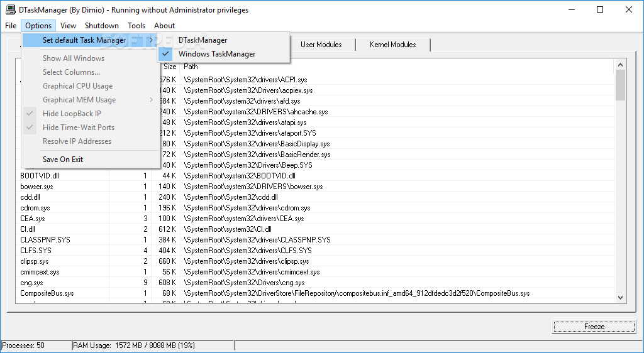Viewport: 644px width, 353px height.
Task: Click Graphical CPU Usage entry
Action: point(91,86)
